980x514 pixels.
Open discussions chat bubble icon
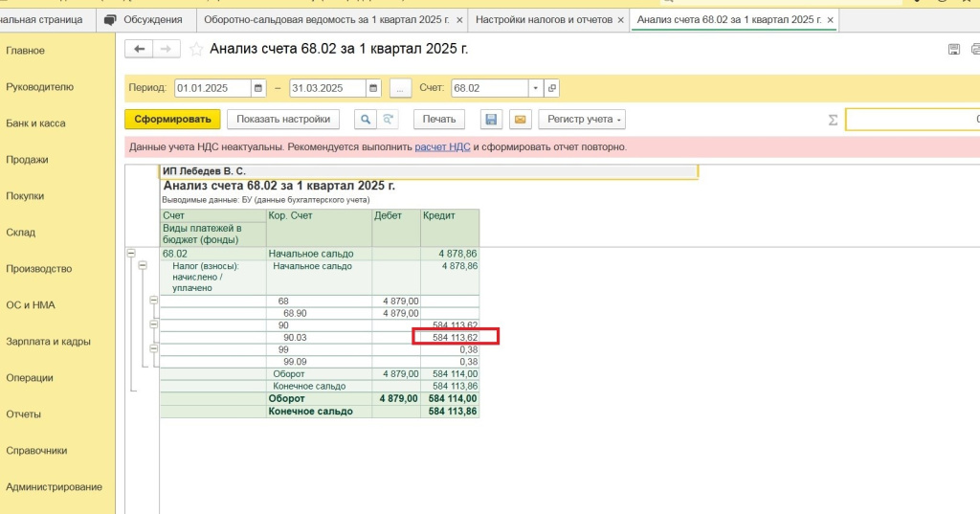click(x=111, y=20)
